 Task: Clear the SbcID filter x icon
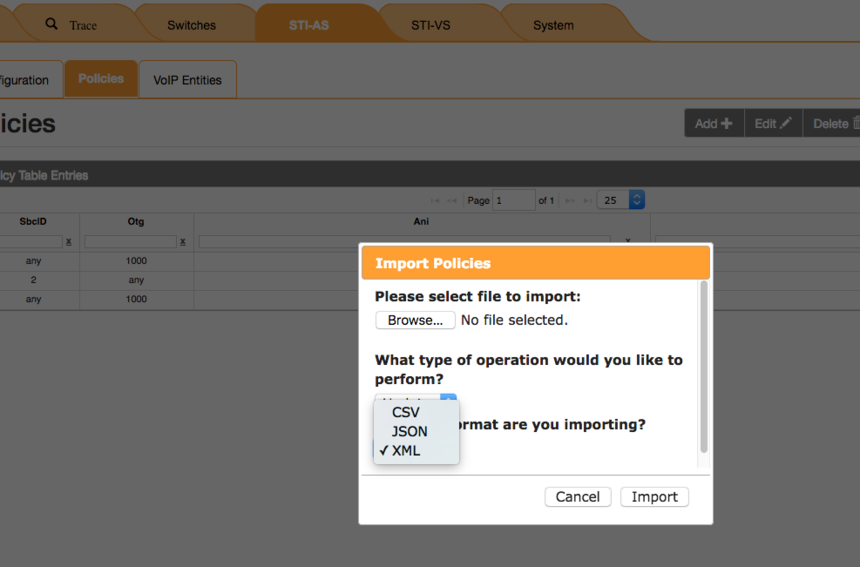68,242
